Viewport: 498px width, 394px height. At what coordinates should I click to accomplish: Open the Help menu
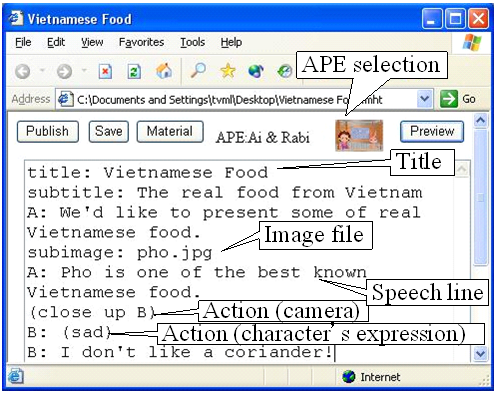click(231, 42)
